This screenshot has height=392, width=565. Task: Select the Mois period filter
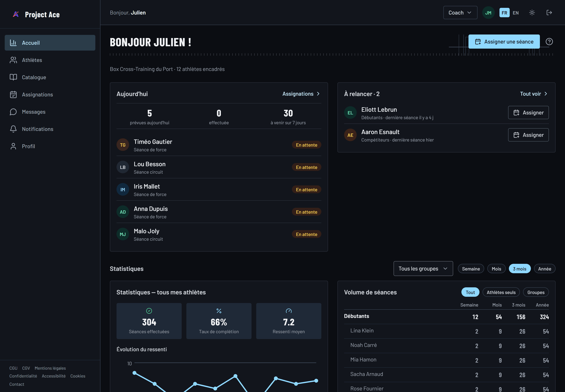click(x=496, y=269)
